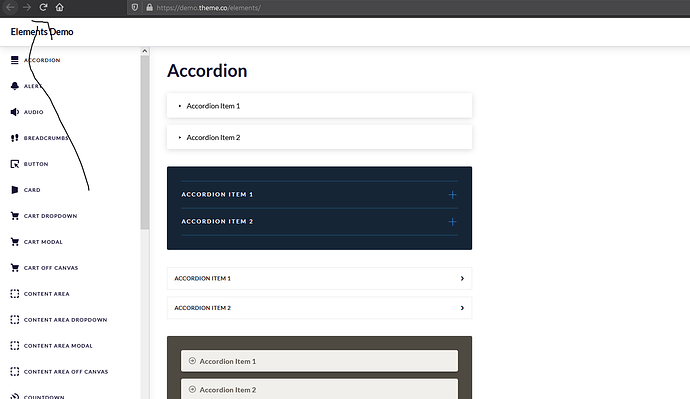690x399 pixels.
Task: Click the Cart Off Canvas cart icon
Action: click(15, 267)
